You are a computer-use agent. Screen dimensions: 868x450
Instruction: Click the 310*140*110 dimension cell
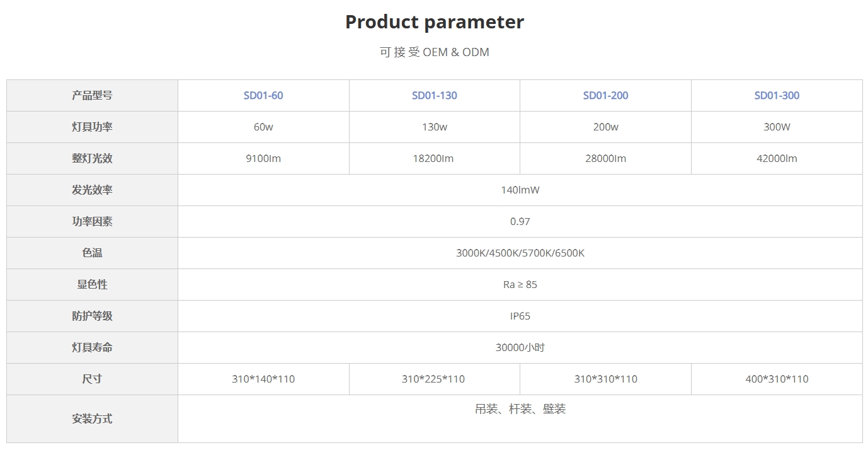click(x=263, y=379)
